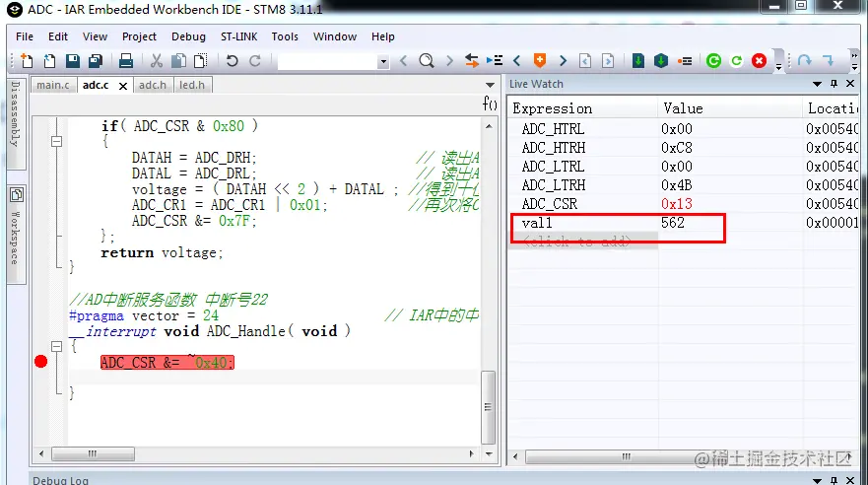Redo the last undone edit
This screenshot has width=868, height=485.
click(254, 60)
